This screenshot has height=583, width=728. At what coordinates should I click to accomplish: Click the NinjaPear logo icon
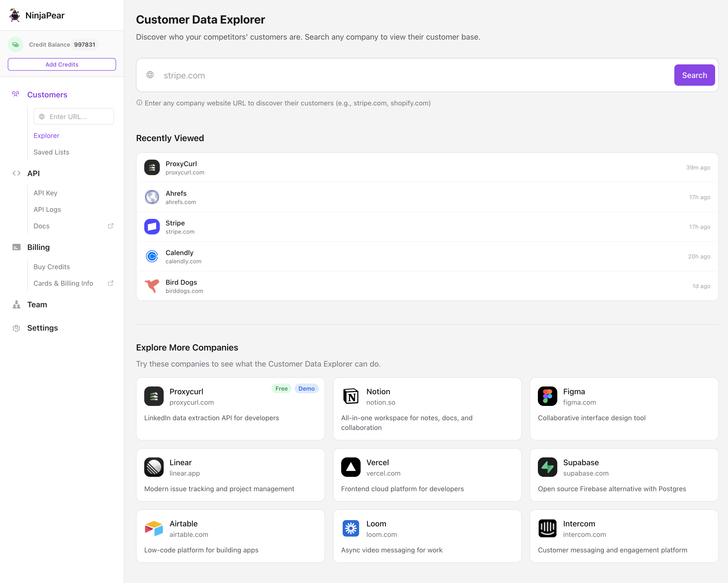pyautogui.click(x=15, y=15)
